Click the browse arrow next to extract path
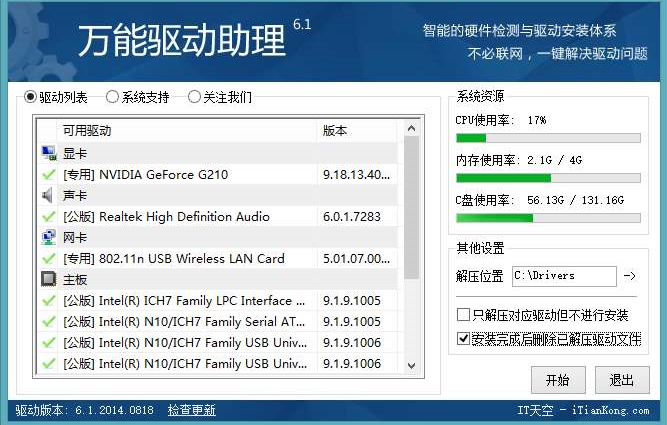 click(x=630, y=276)
